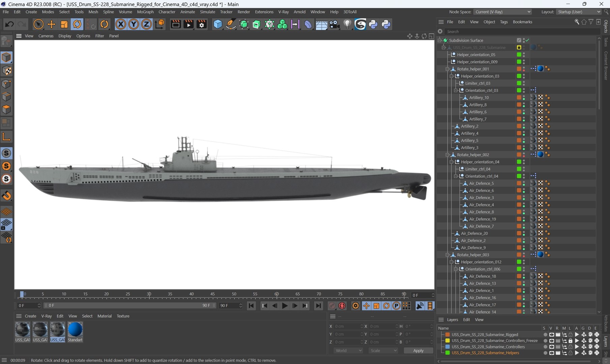Collapse Rotate_helper_001 tree node
Screen dimensions: 610x364
click(447, 69)
